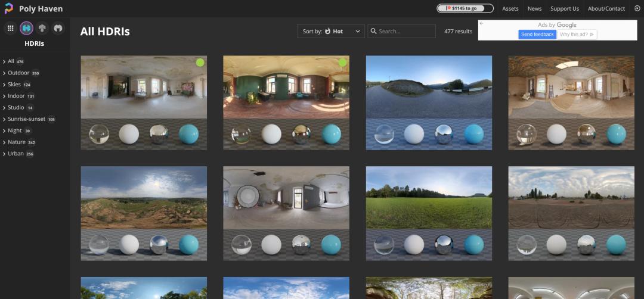Open the Assets menu
The image size is (644, 299).
510,8
